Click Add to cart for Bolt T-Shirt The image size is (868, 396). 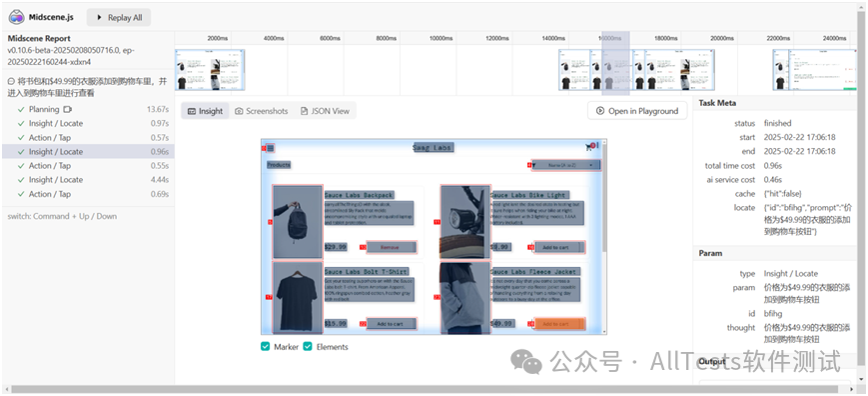[392, 323]
